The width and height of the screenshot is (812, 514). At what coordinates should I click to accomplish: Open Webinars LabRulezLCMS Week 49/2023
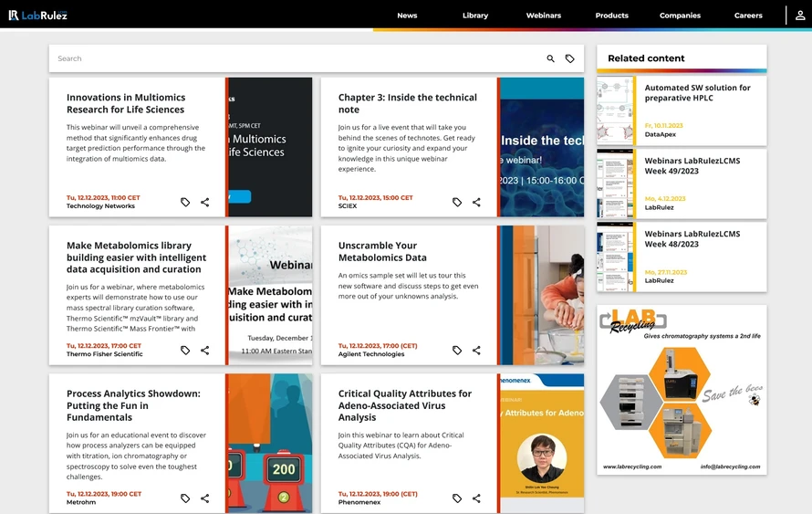coord(692,166)
